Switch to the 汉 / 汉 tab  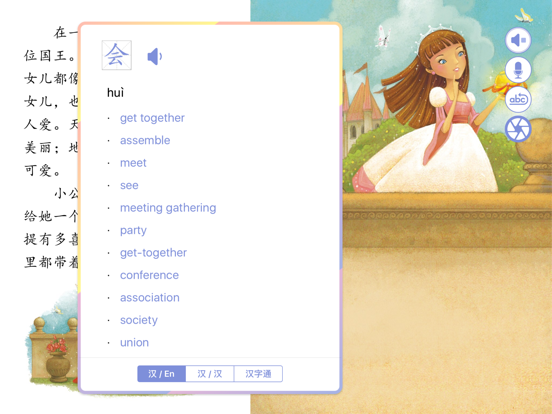coord(209,374)
